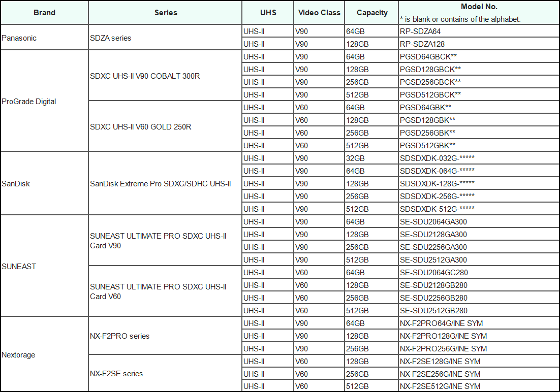Viewport: 560px width, 392px height.
Task: Click the UHS column header
Action: coord(268,13)
